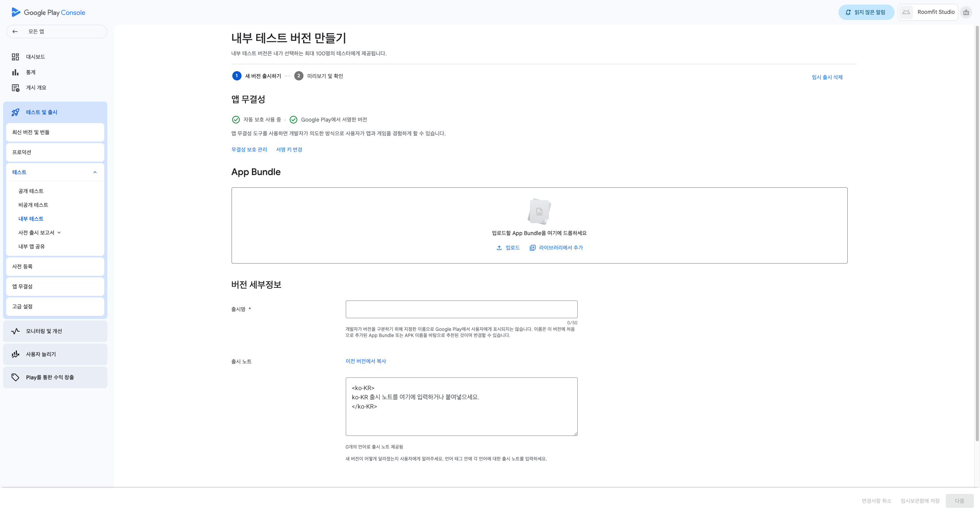980x514 pixels.
Task: Open 통계 bar chart icon
Action: point(15,72)
